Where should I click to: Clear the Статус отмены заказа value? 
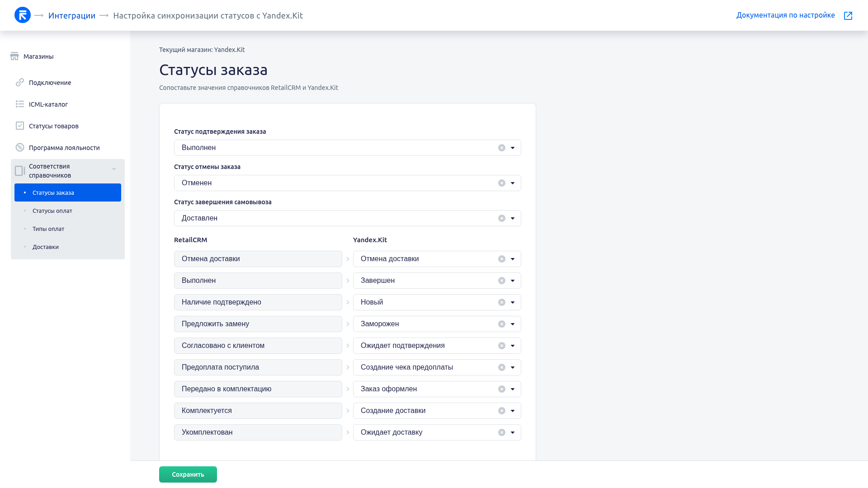[502, 183]
